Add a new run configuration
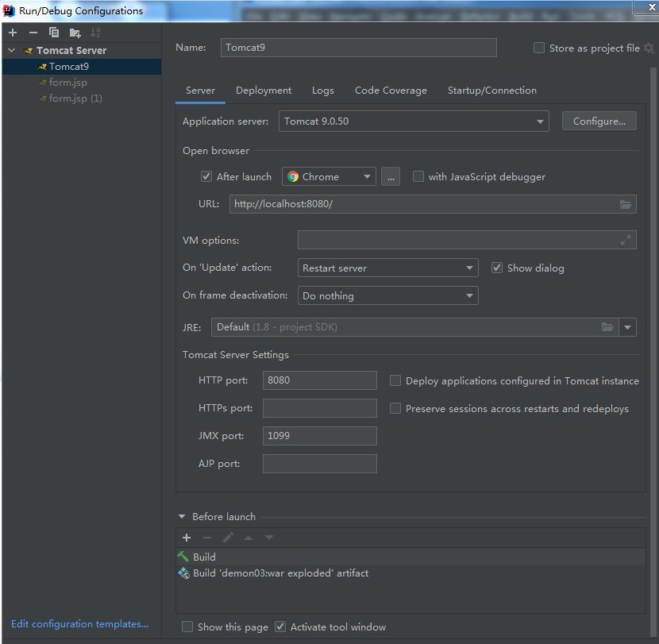This screenshot has height=644, width=659. click(13, 33)
